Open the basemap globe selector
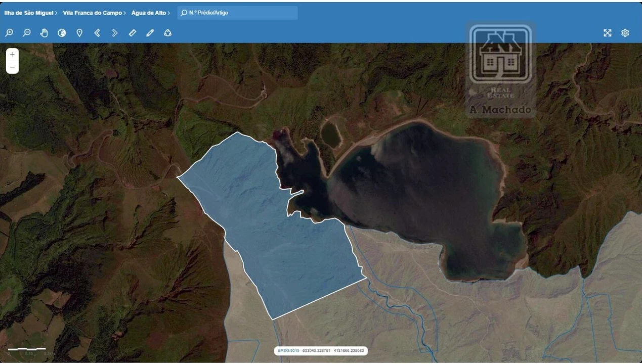 coord(62,32)
